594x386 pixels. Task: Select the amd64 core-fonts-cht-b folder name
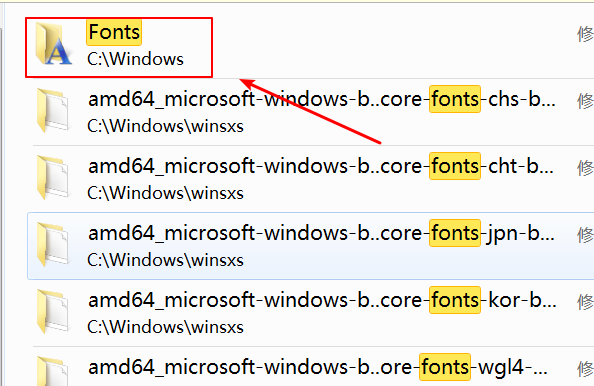[x=321, y=166]
